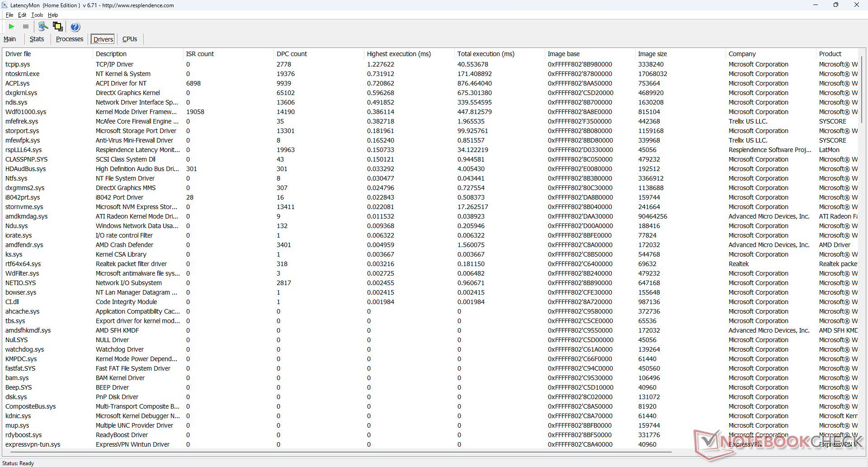Sort by the Driver file column header
Screen dimensions: 868x467
point(47,54)
